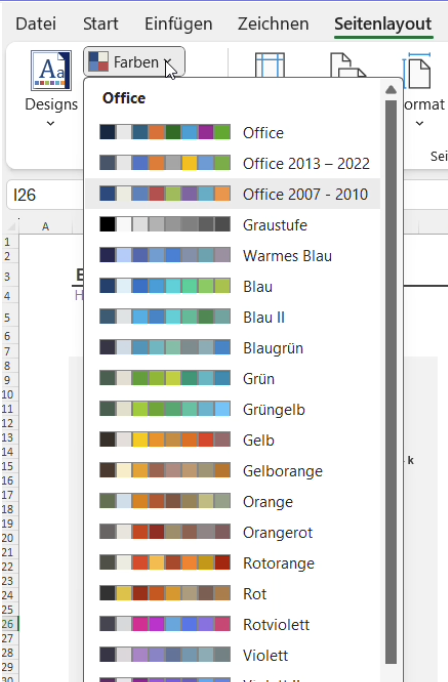Apply the Grün color scheme

pos(233,379)
